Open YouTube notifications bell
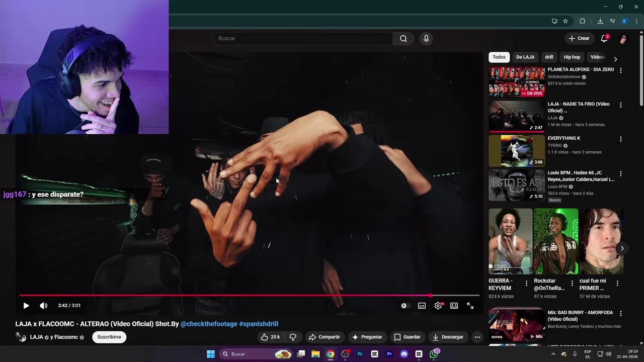644x362 pixels. pos(605,38)
